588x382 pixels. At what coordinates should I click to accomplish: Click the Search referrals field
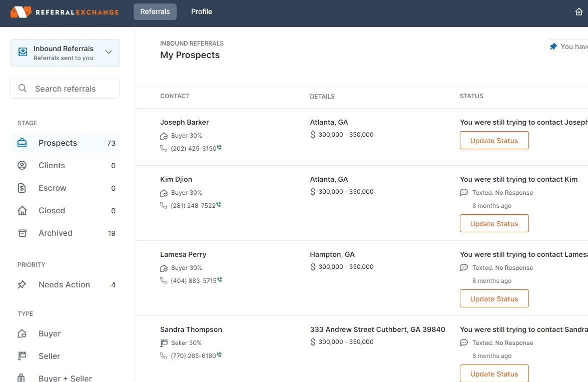[x=65, y=89]
